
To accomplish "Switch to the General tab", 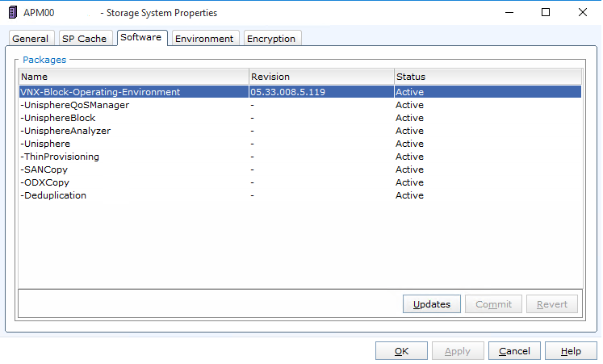I will (x=31, y=39).
